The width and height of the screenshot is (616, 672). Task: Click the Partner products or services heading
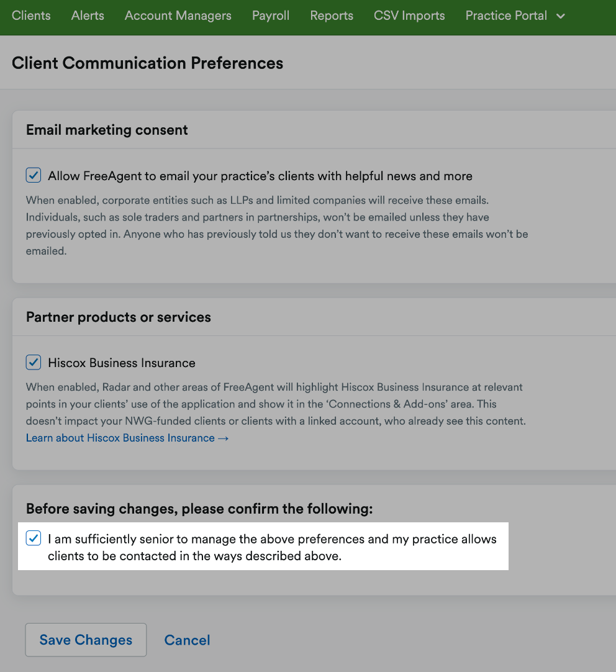[118, 317]
